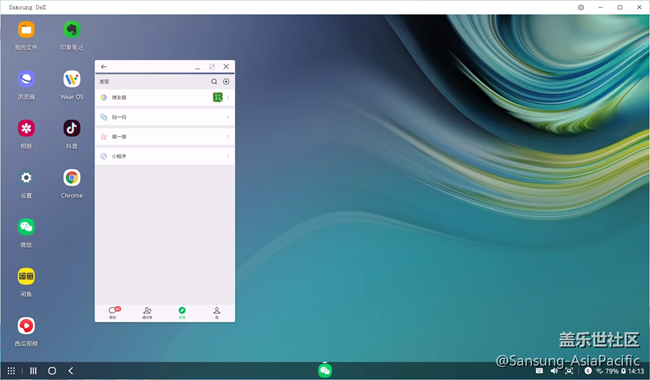
Task: Click the plus circle icon in WeChat header
Action: point(226,82)
